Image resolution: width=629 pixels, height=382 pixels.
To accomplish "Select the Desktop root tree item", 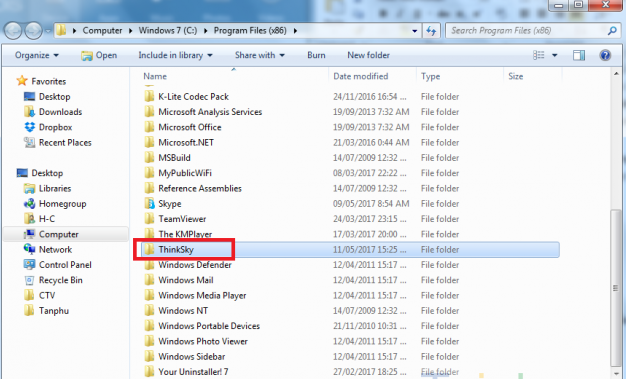I will (47, 173).
